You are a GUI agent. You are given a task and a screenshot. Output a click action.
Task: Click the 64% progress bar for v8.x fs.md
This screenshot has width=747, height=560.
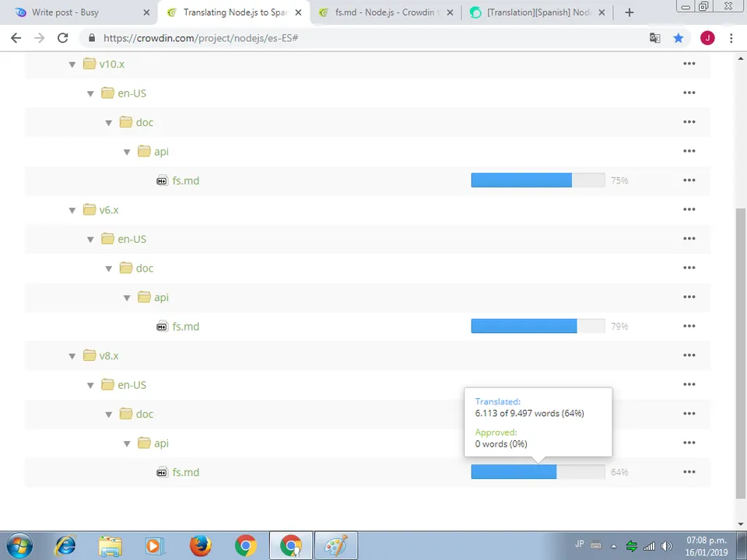click(x=538, y=471)
